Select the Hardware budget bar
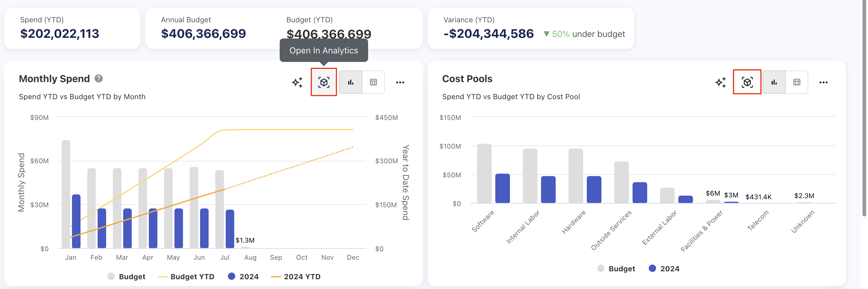 tap(576, 175)
